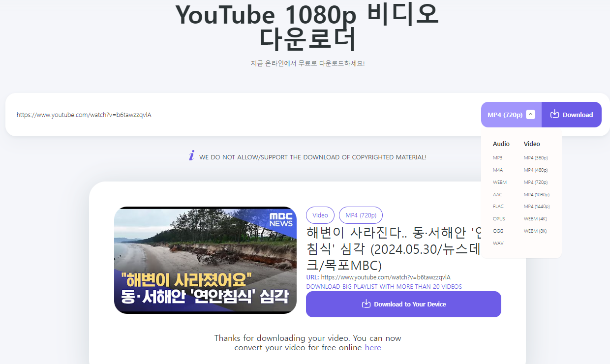Image resolution: width=610 pixels, height=364 pixels.
Task: Select FLAC audio format
Action: [x=498, y=207]
